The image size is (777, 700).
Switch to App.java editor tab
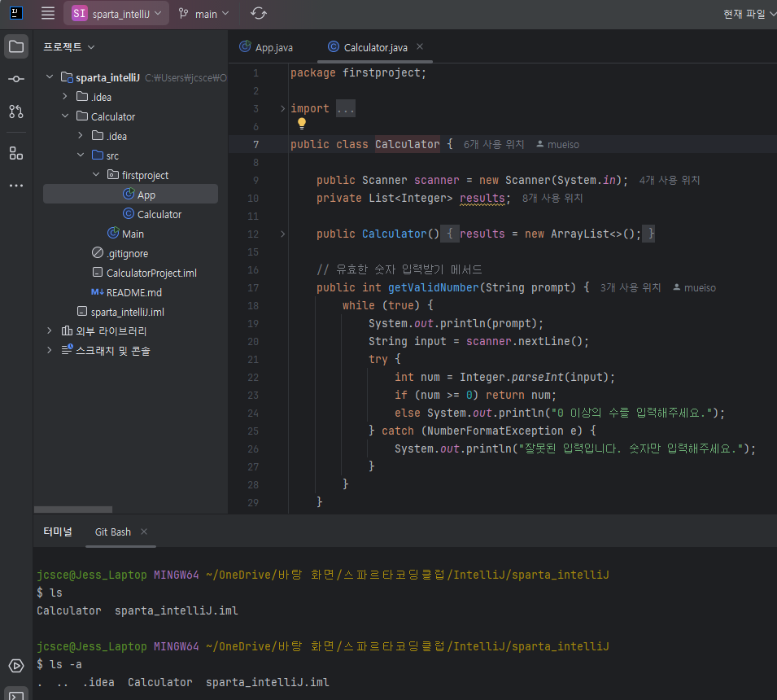(x=267, y=47)
